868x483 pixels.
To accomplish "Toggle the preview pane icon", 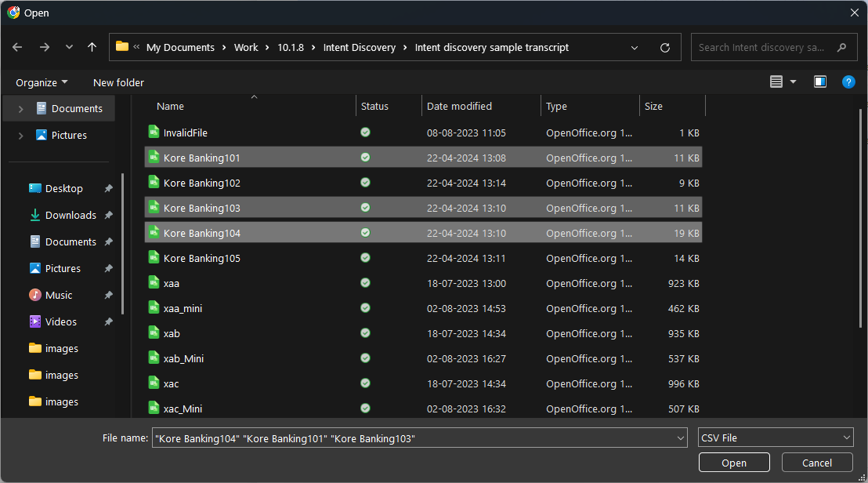I will (820, 82).
